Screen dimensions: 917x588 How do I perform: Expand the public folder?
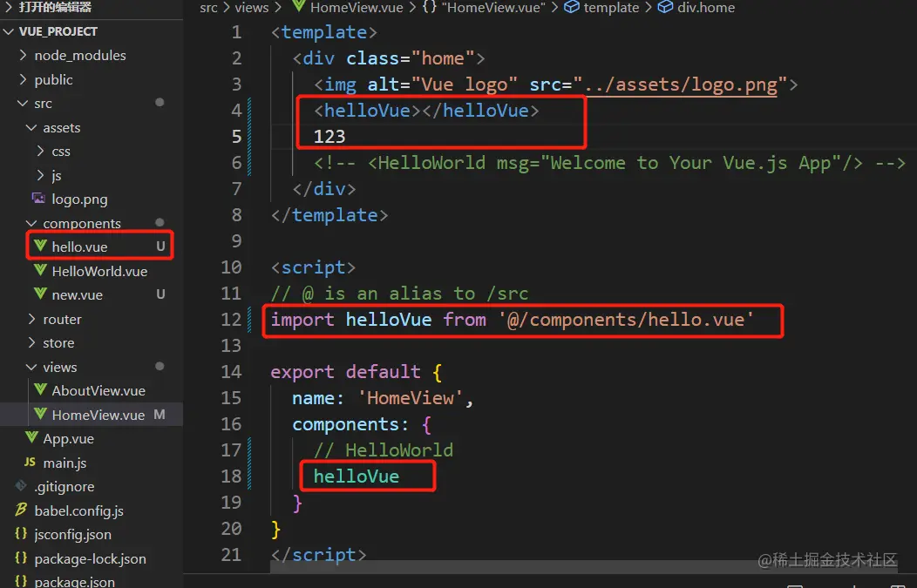tap(23, 79)
